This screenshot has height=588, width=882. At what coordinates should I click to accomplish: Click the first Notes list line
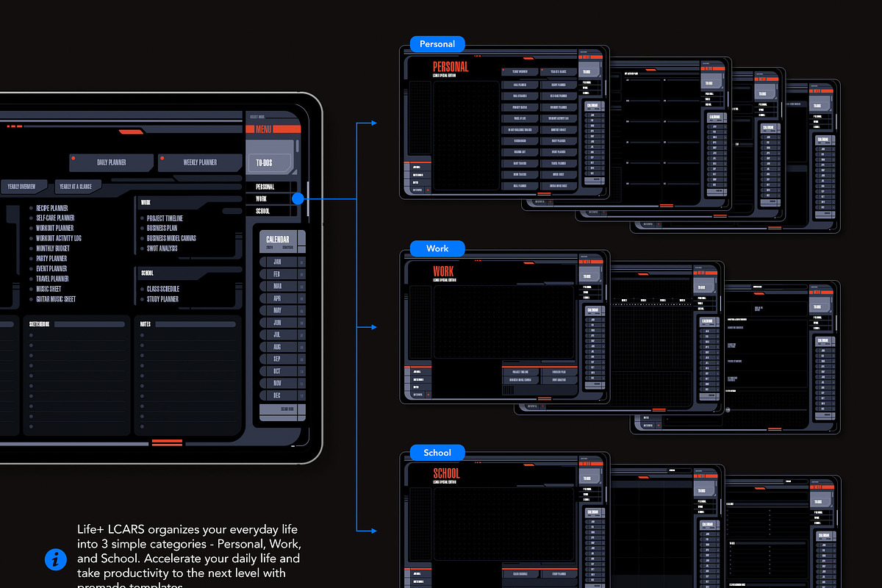coord(188,334)
